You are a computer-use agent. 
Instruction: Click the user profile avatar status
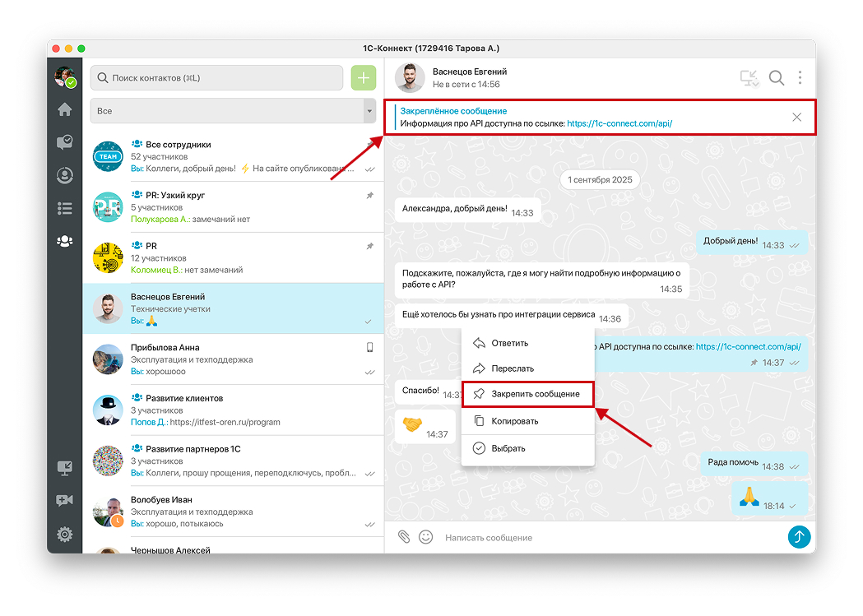65,77
